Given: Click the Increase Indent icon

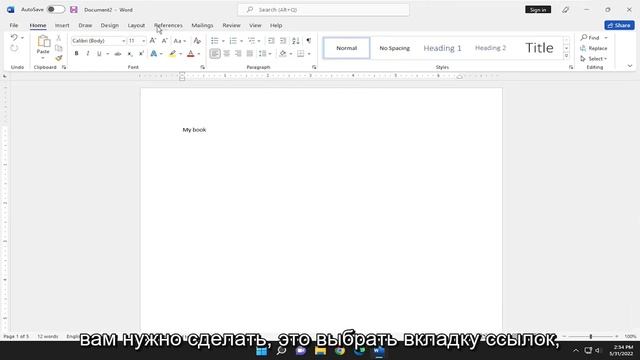Looking at the screenshot, I should pyautogui.click(x=283, y=40).
